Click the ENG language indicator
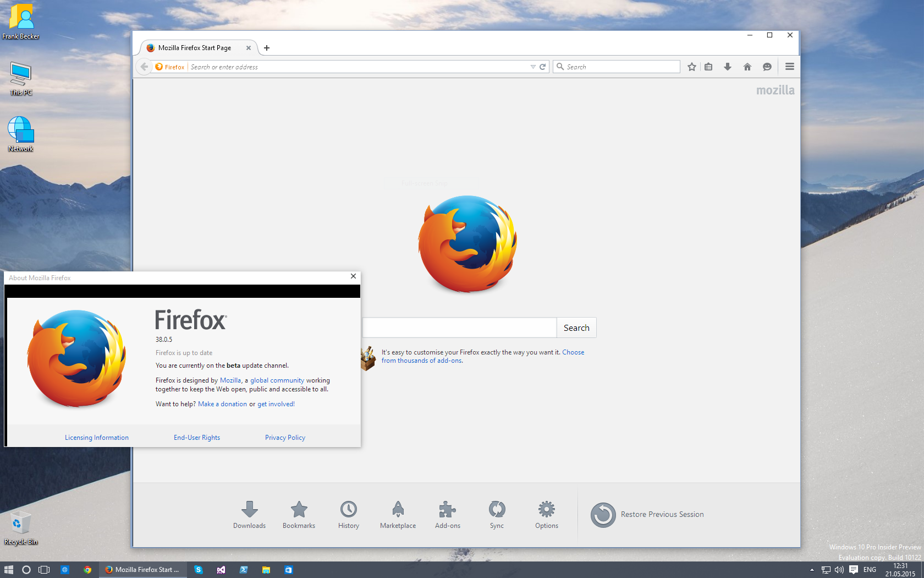This screenshot has height=578, width=924. 870,570
